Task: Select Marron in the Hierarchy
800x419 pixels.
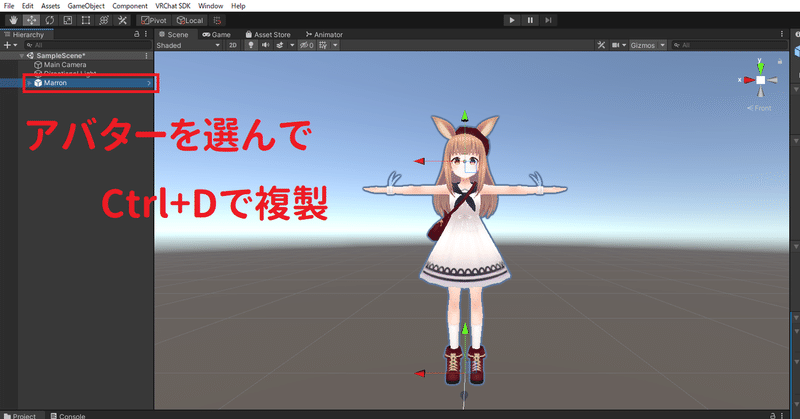Action: point(55,83)
